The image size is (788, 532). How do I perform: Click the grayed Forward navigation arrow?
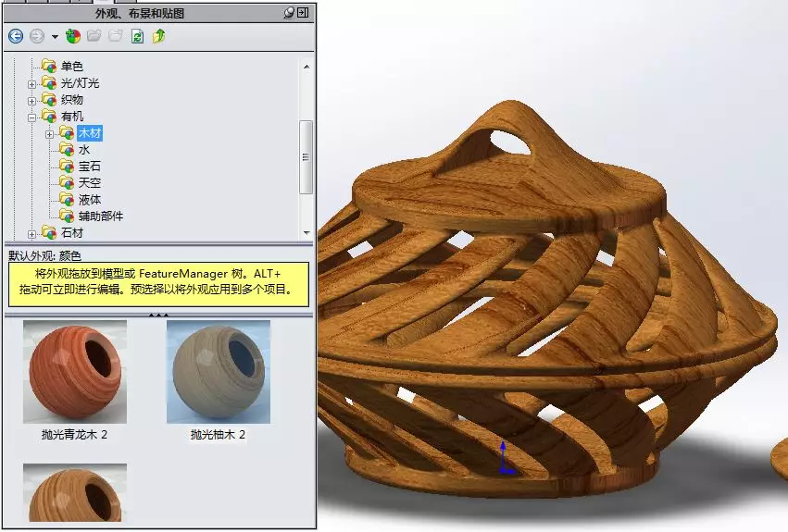37,36
